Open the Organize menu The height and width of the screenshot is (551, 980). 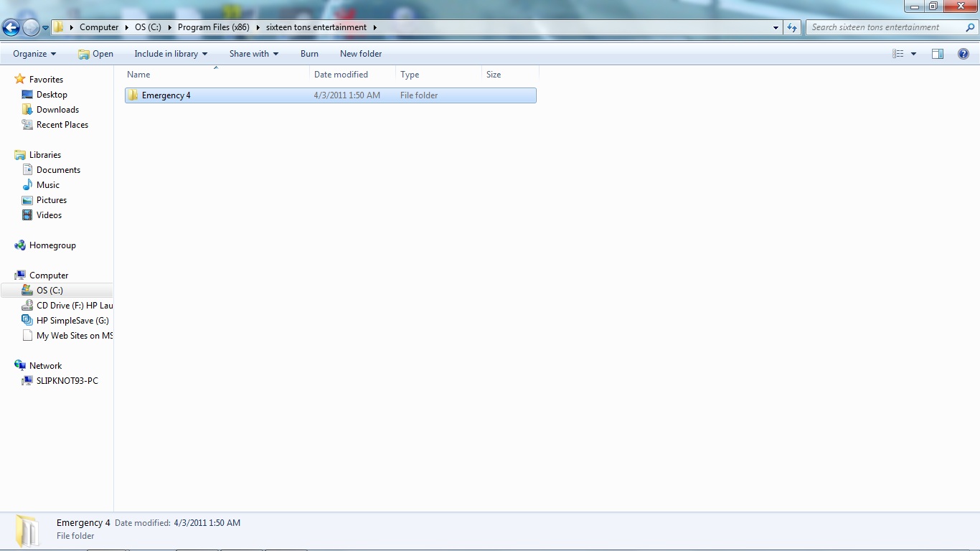click(34, 54)
